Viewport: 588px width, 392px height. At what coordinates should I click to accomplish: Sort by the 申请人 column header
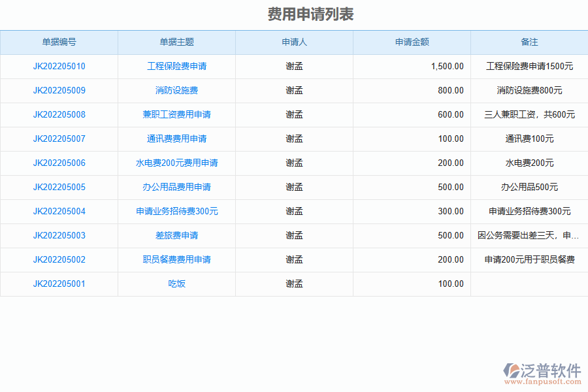(295, 42)
